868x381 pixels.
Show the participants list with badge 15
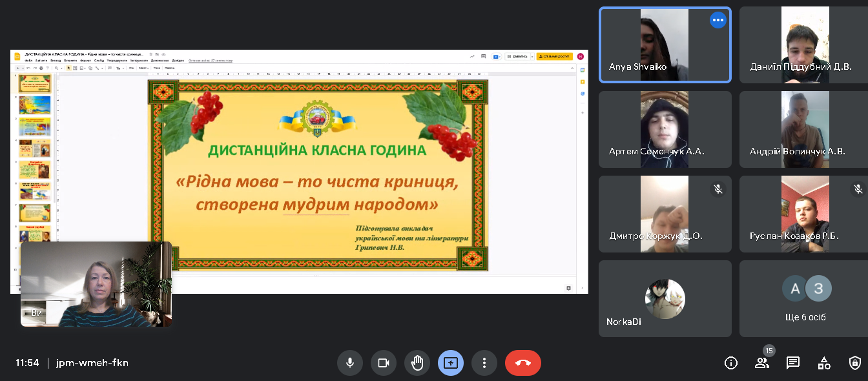pos(762,363)
